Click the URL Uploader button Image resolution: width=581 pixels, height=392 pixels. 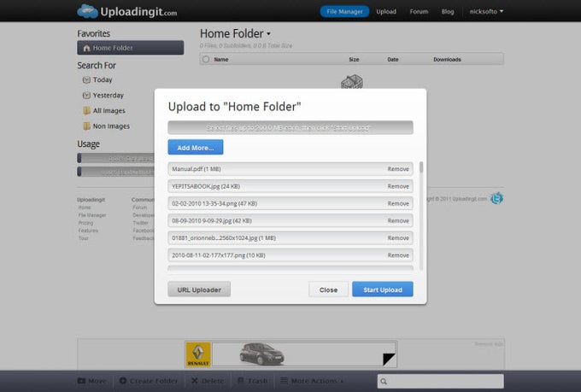tap(199, 290)
